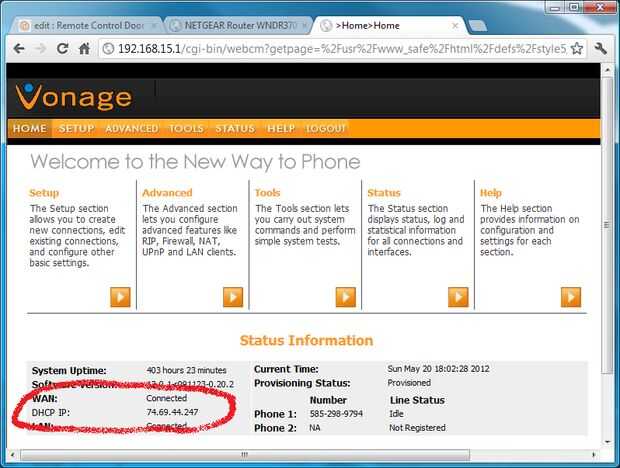Click the DHCP IP value 74.69.44.247

coord(172,412)
